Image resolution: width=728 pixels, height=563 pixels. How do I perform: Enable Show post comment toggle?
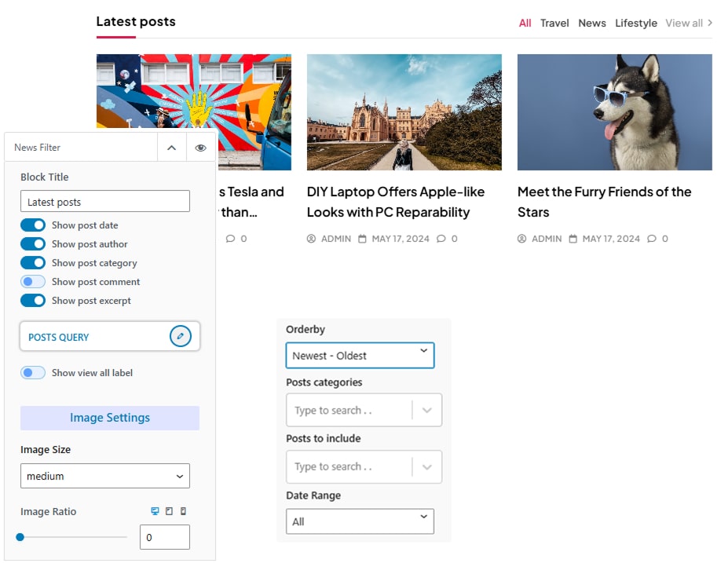click(33, 282)
